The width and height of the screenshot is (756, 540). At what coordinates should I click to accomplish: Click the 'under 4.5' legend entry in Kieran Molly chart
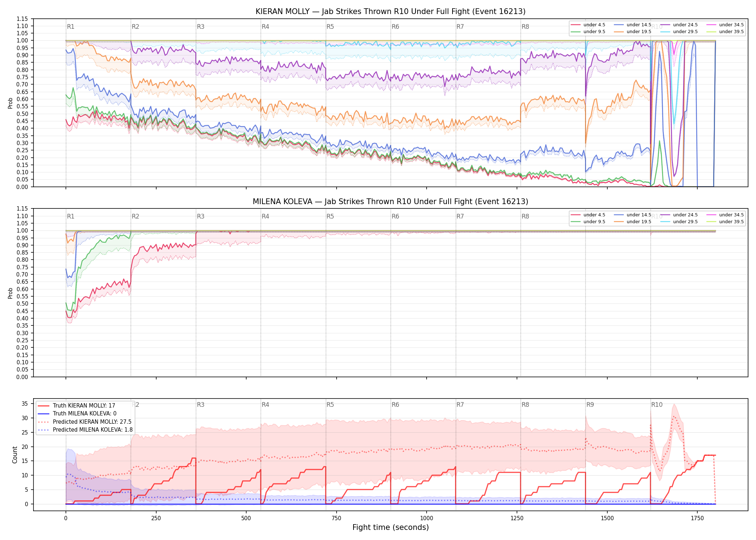pyautogui.click(x=588, y=25)
